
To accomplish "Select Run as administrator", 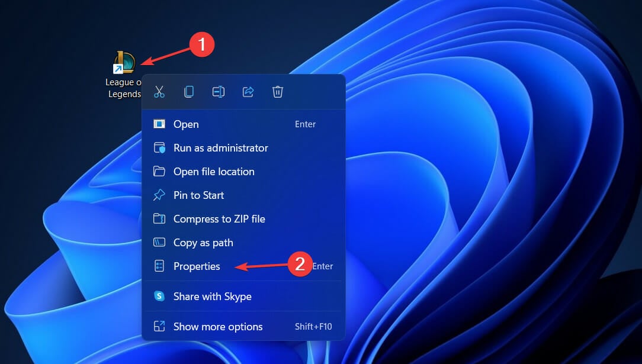I will tap(243, 147).
